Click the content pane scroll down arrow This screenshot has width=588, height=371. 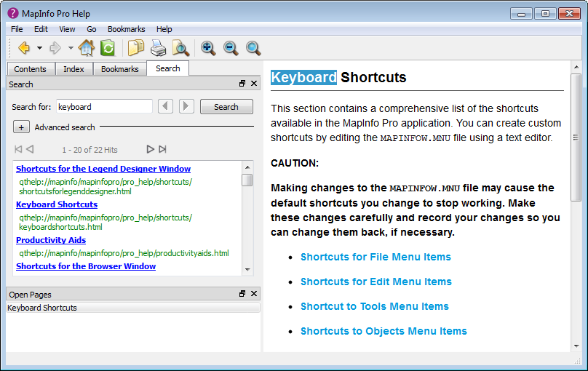pyautogui.click(x=576, y=346)
